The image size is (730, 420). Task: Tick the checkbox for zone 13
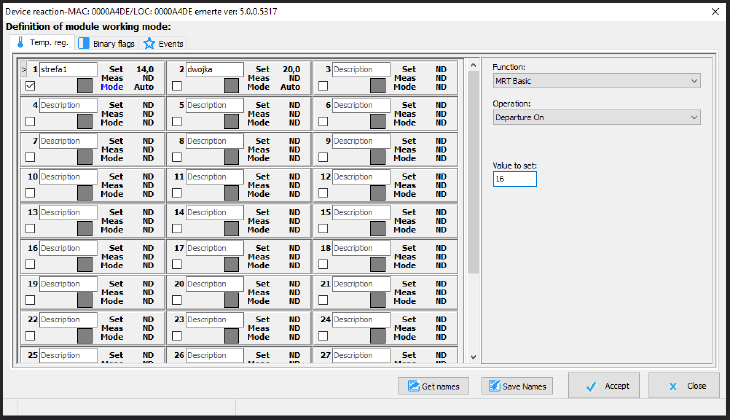pos(30,229)
